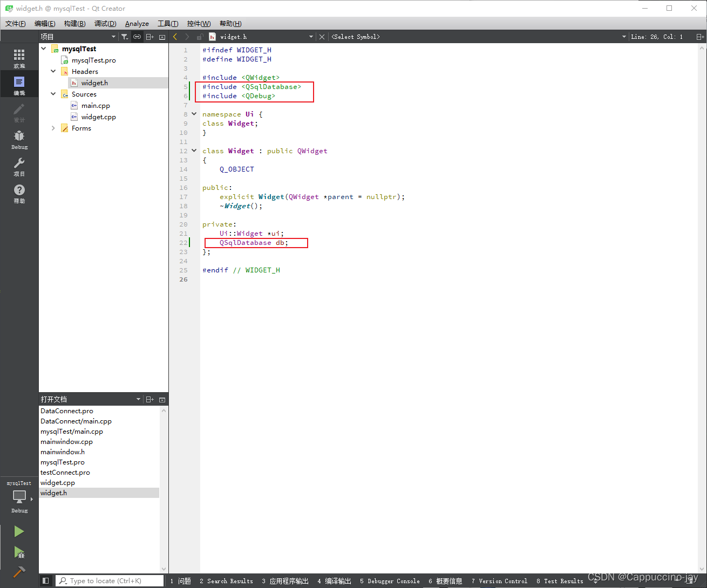The width and height of the screenshot is (707, 588).
Task: Switch to the Edit (编辑) mode
Action: pos(19,85)
